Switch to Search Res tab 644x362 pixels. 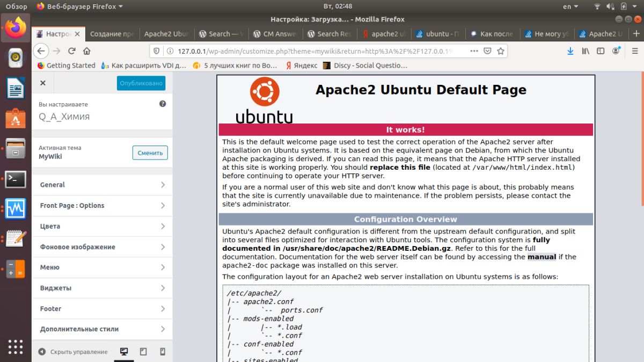pyautogui.click(x=330, y=34)
